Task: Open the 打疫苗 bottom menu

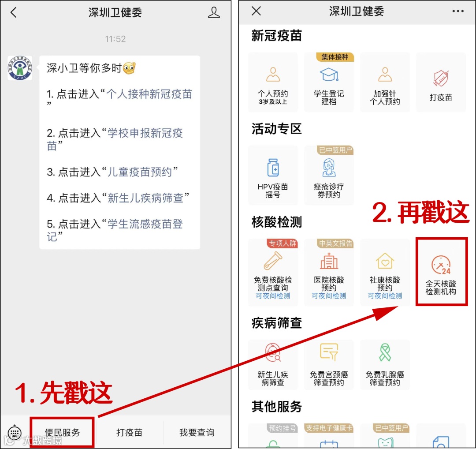Action: [129, 432]
